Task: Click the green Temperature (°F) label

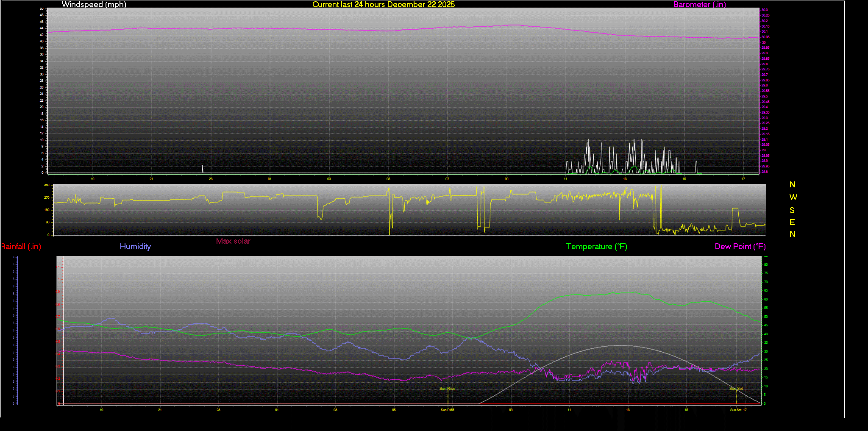Action: tap(596, 247)
